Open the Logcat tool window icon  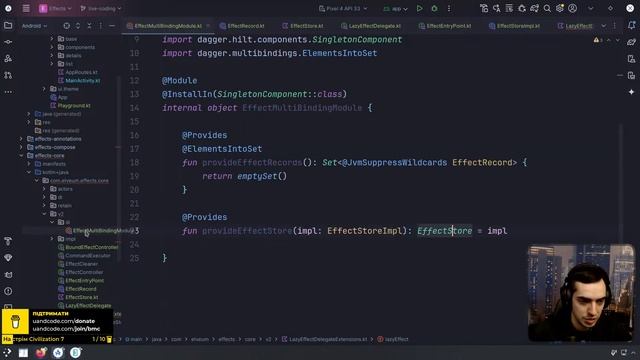pyautogui.click(x=8, y=275)
